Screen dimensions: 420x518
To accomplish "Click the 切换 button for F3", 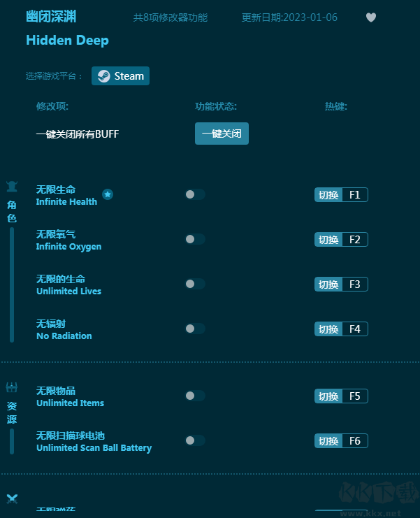I will coord(328,284).
